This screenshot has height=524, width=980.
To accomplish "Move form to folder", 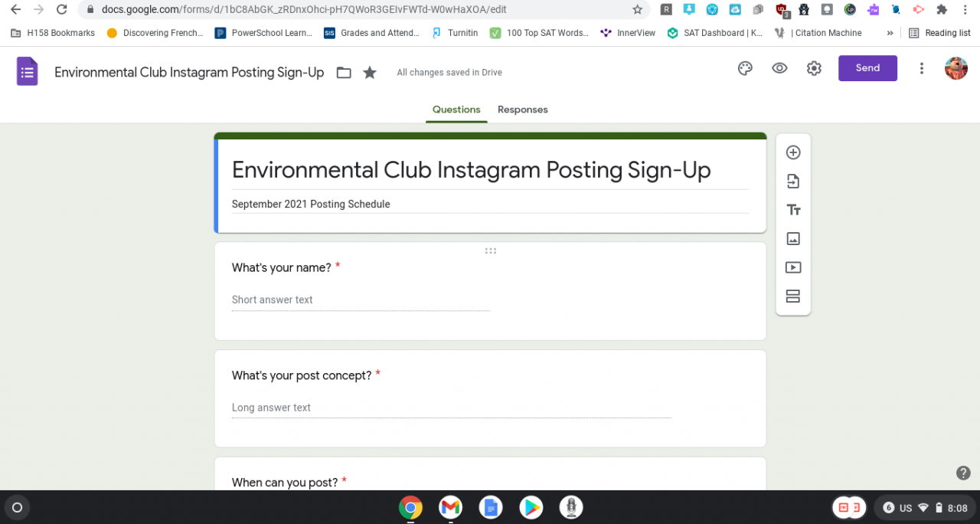I will (x=344, y=73).
